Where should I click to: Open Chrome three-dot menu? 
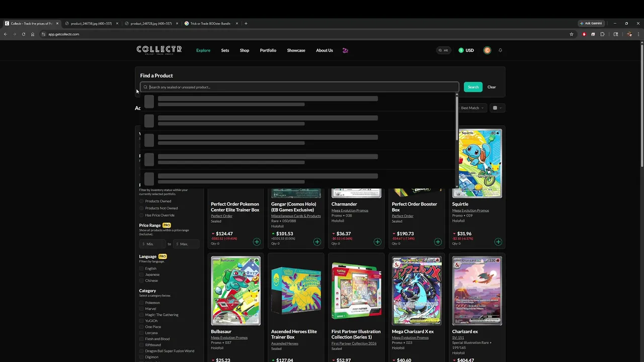click(x=638, y=34)
